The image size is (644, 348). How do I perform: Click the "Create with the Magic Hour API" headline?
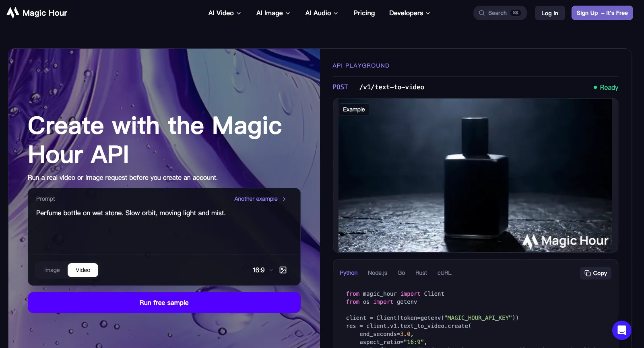pyautogui.click(x=155, y=140)
